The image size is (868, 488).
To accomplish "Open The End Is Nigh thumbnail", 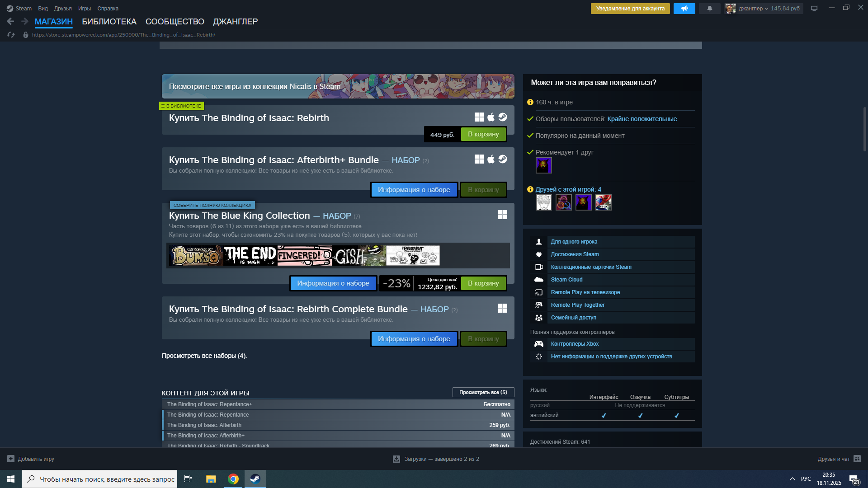I will tap(250, 256).
